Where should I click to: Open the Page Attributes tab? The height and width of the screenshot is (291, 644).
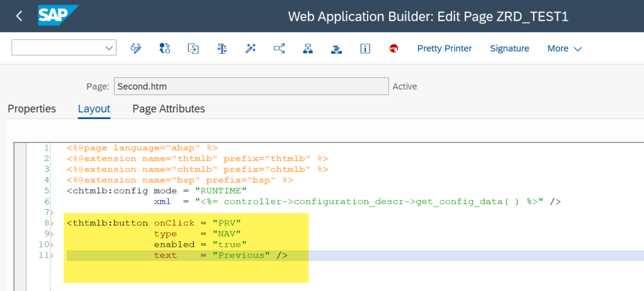pyautogui.click(x=169, y=109)
